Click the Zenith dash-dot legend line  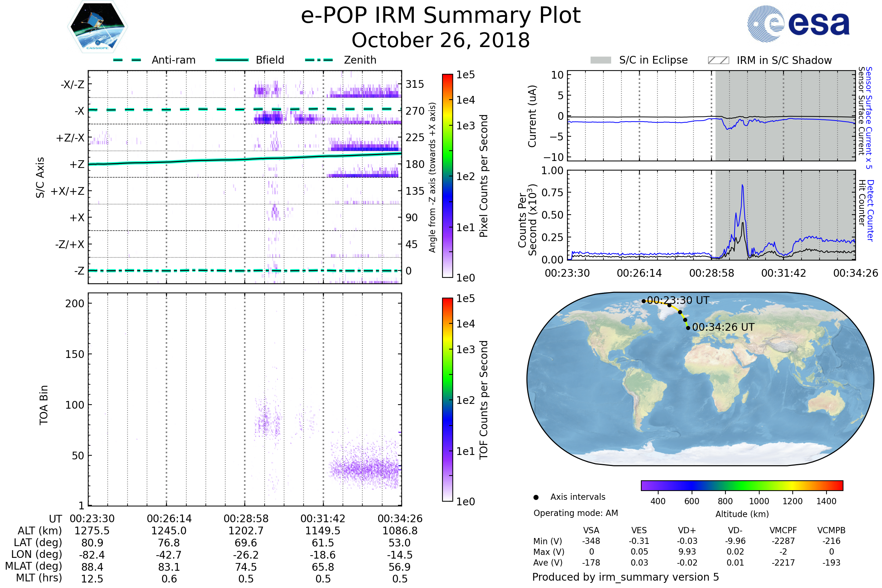319,60
